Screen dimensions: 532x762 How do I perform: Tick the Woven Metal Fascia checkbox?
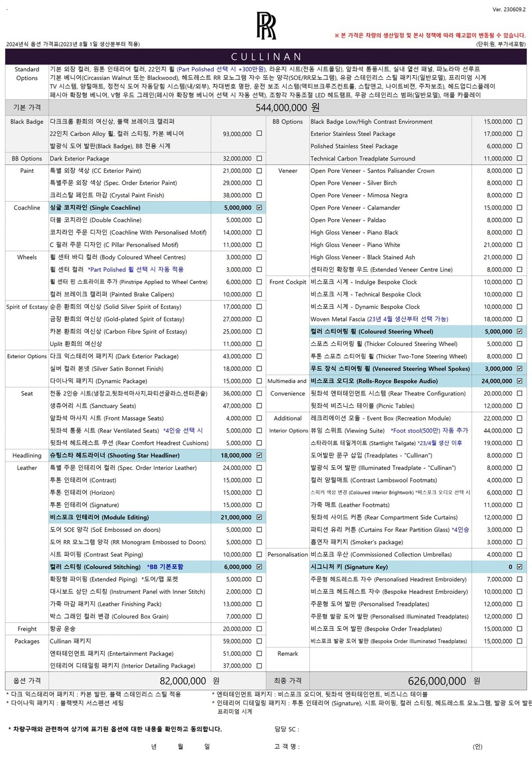pos(519,319)
